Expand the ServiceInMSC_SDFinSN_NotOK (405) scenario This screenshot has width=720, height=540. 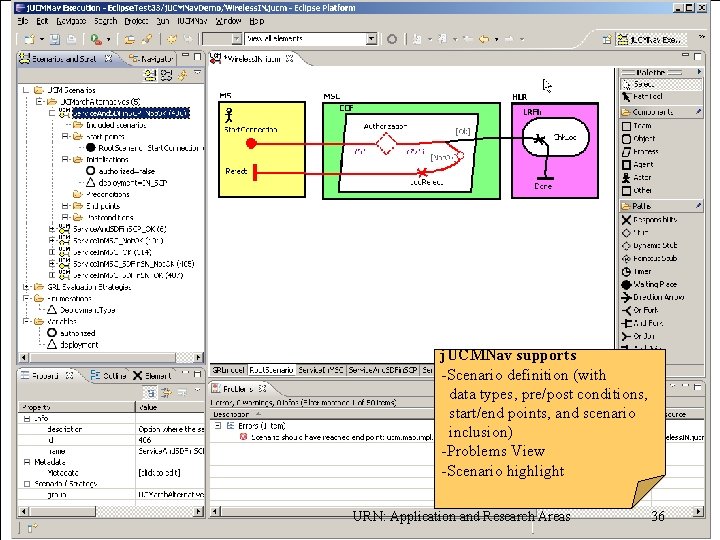pos(52,264)
